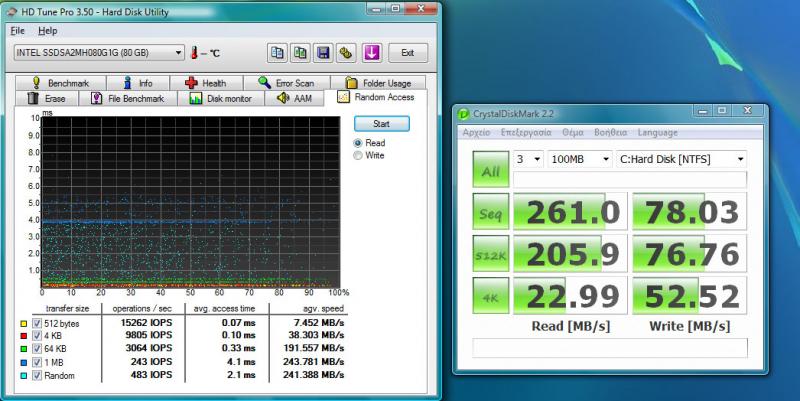Run the 4K test in CrystalDiskMark
800x401 pixels.
489,296
